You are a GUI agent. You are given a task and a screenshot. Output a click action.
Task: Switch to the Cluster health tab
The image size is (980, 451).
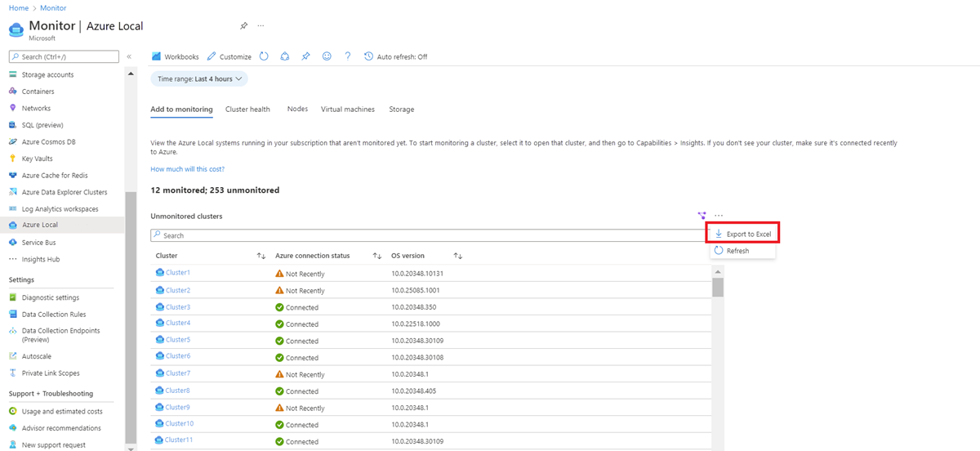247,109
